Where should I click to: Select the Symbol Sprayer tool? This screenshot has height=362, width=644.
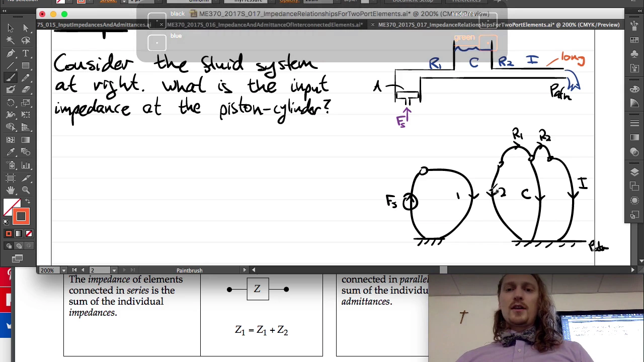pos(11,165)
